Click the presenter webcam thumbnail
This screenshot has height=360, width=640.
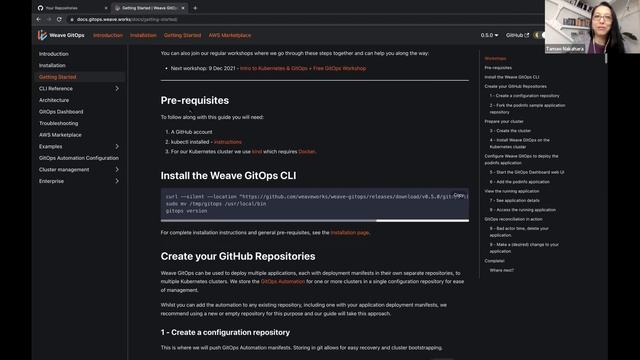click(x=592, y=27)
